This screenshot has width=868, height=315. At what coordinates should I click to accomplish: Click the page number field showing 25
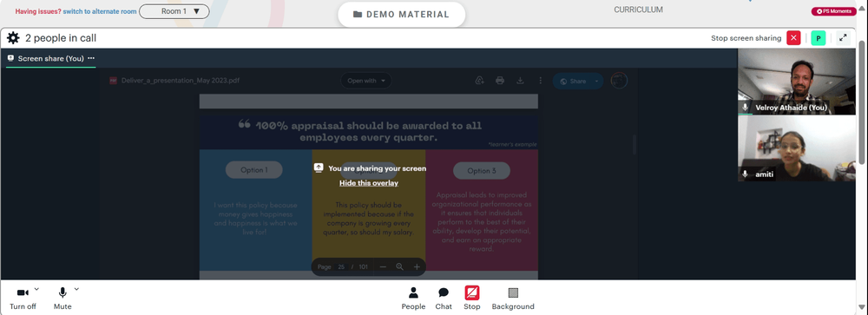[341, 266]
